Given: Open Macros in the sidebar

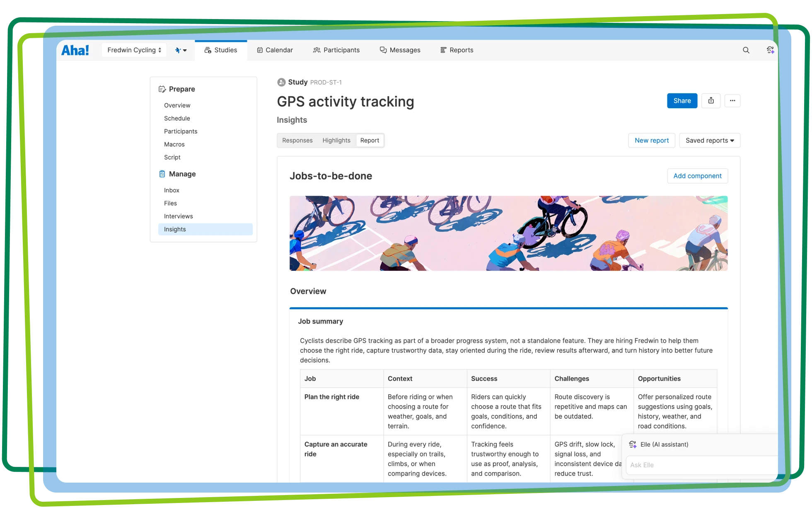Looking at the screenshot, I should (x=174, y=144).
